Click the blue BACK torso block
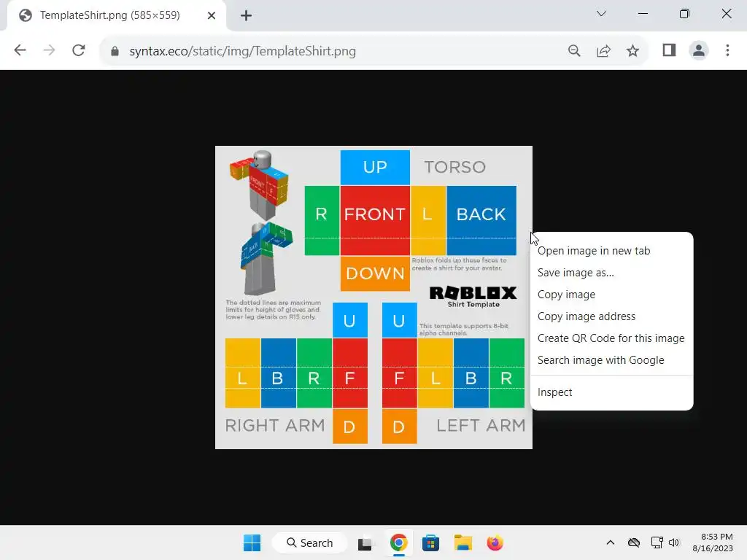747x560 pixels. click(481, 220)
